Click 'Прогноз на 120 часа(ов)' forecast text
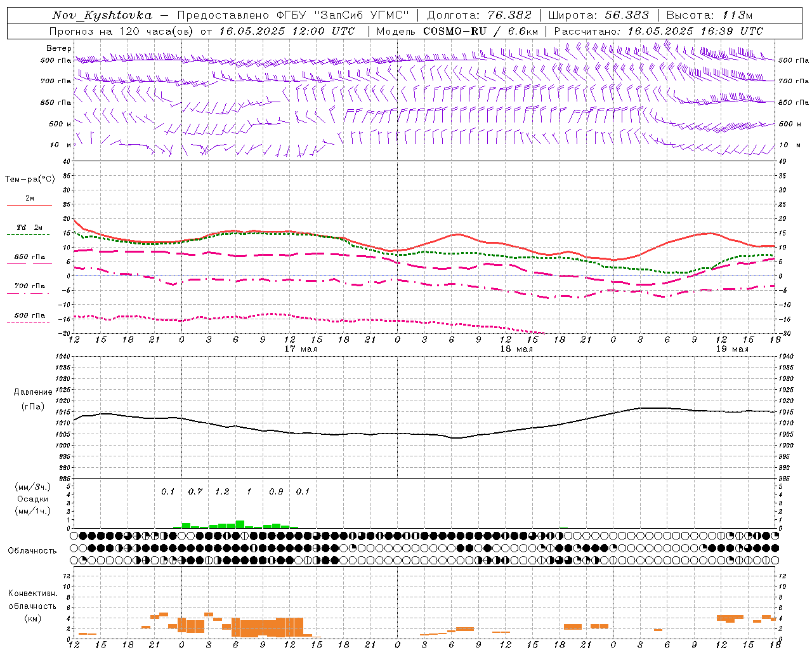This screenshot has height=650, width=812. (x=122, y=31)
